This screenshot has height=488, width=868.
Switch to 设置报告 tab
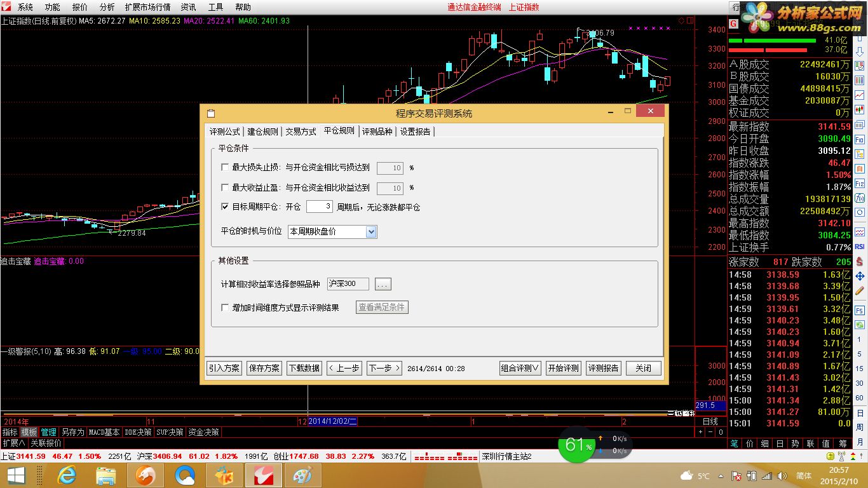tap(416, 132)
